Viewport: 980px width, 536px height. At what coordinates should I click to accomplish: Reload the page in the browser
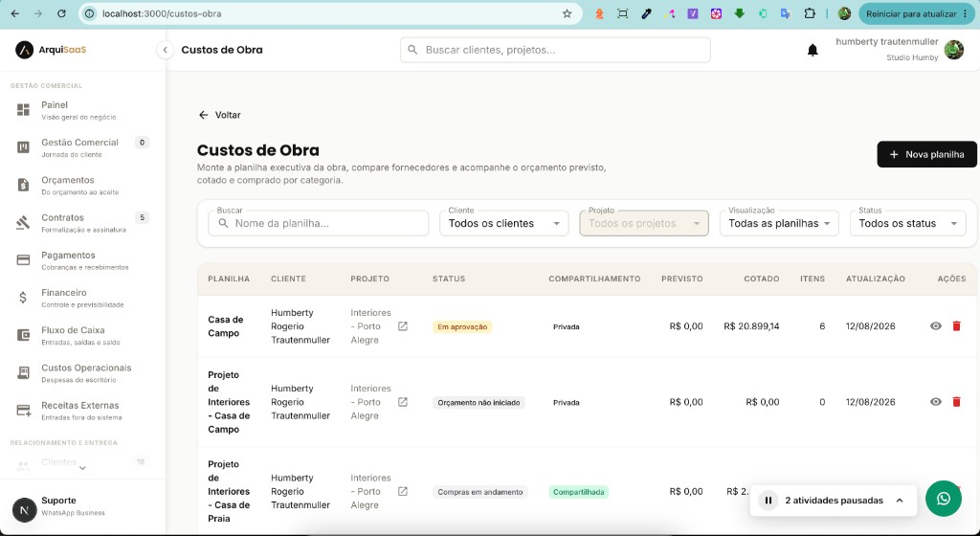(61, 13)
